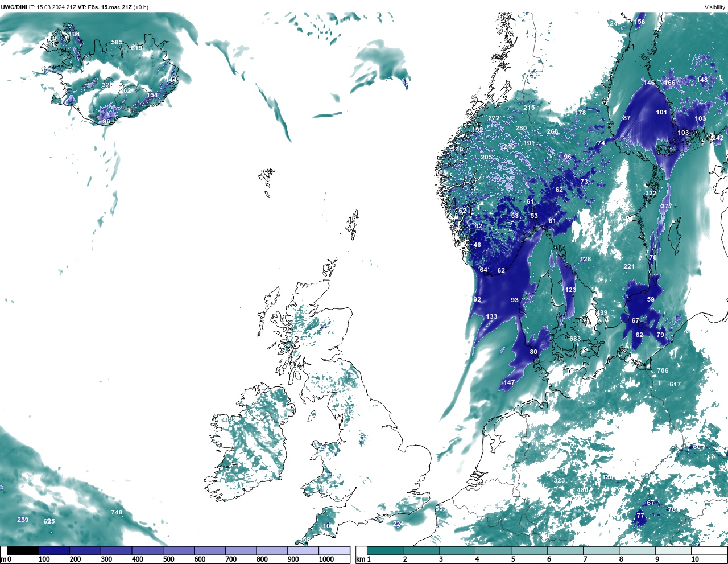Click the '683' visibility value
Viewport: 728px width, 564px height.
[x=575, y=339]
